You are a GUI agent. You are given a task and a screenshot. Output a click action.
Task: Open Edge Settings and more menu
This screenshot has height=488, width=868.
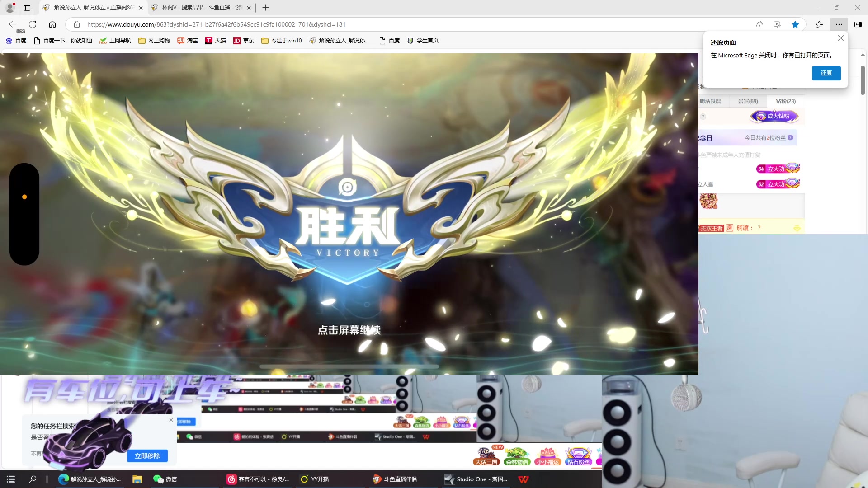839,24
